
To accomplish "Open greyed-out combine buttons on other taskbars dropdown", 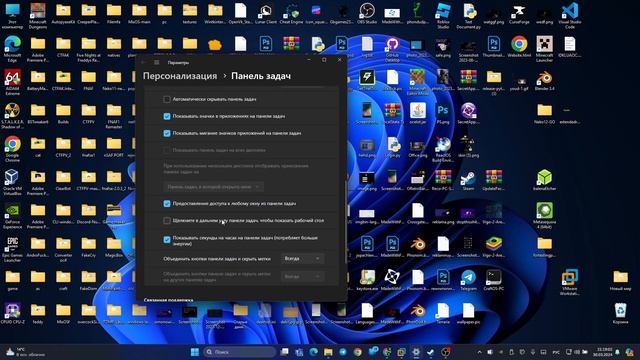I will tap(302, 276).
